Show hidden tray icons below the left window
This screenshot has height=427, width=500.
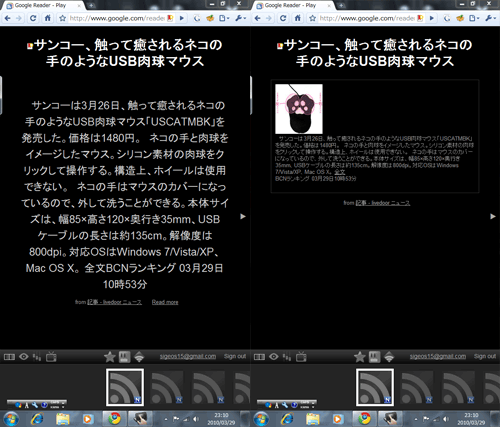pyautogui.click(x=166, y=419)
